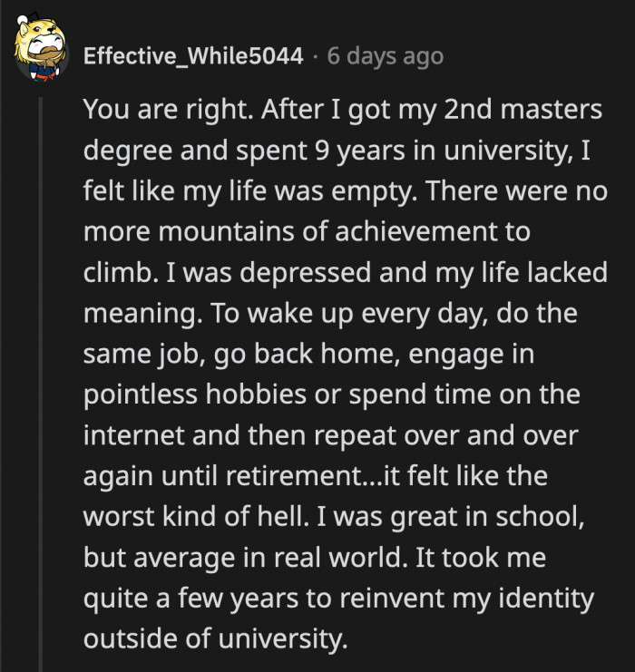Click the Effective_While5044 user avatar
This screenshot has width=635, height=672.
coord(42,51)
